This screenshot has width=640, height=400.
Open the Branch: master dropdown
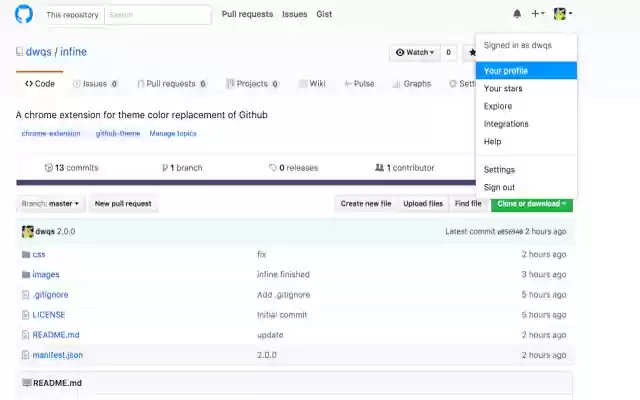(x=51, y=204)
